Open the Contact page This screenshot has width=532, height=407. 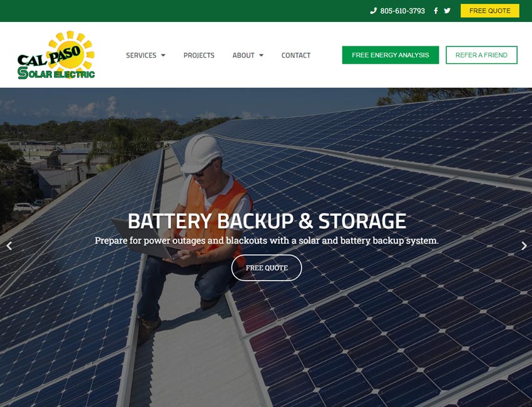pyautogui.click(x=296, y=55)
